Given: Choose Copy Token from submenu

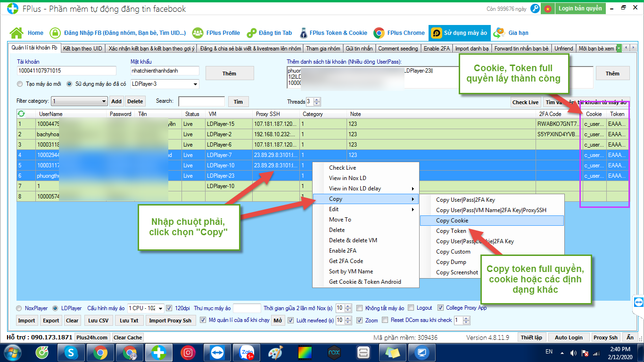Looking at the screenshot, I should pyautogui.click(x=492, y=231).
